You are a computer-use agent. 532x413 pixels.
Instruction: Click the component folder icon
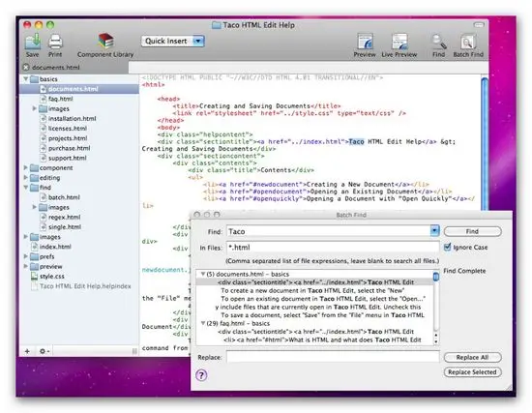click(34, 168)
